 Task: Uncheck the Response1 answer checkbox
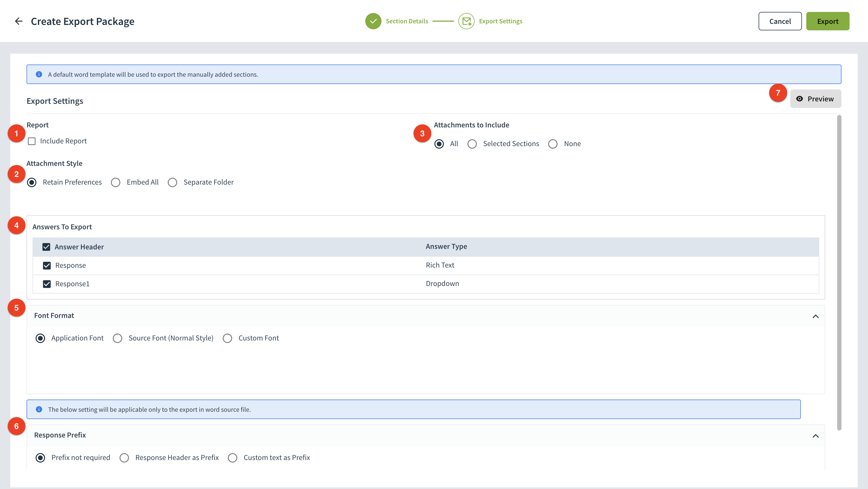[47, 284]
